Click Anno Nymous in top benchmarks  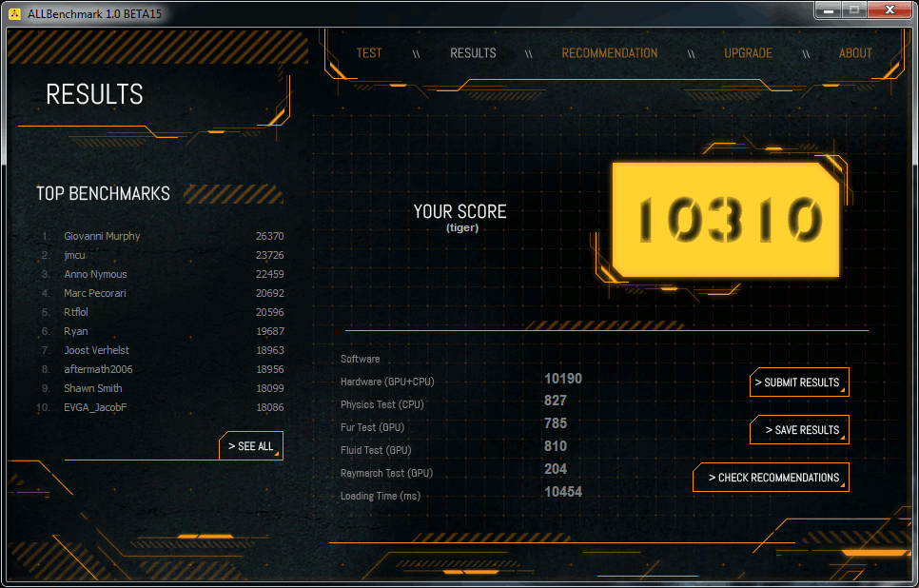95,274
